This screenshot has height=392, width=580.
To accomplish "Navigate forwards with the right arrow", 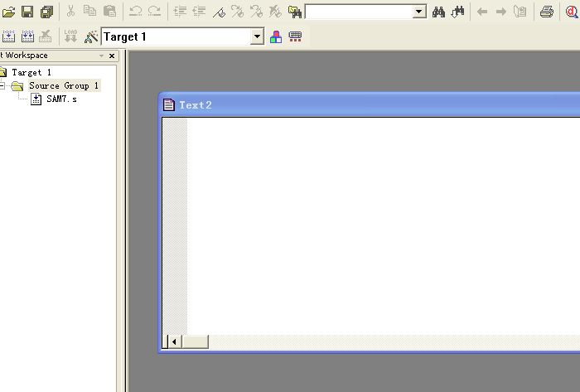I will [500, 12].
